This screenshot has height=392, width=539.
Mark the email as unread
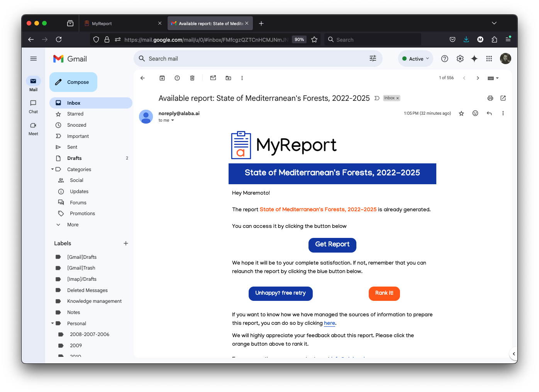(213, 78)
